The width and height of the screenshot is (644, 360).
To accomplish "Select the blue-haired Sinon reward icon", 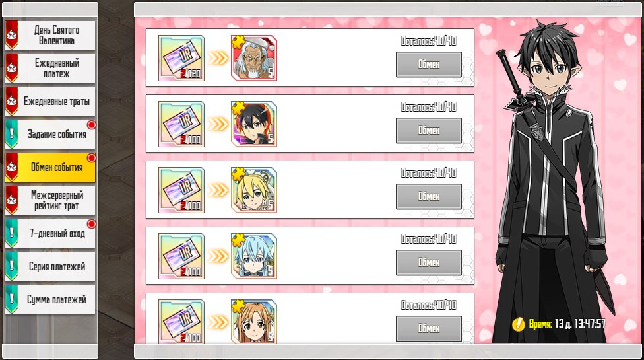I will point(254,256).
